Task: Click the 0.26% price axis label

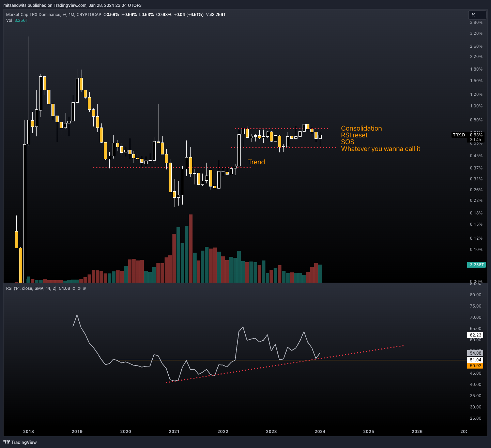Action: 476,190
